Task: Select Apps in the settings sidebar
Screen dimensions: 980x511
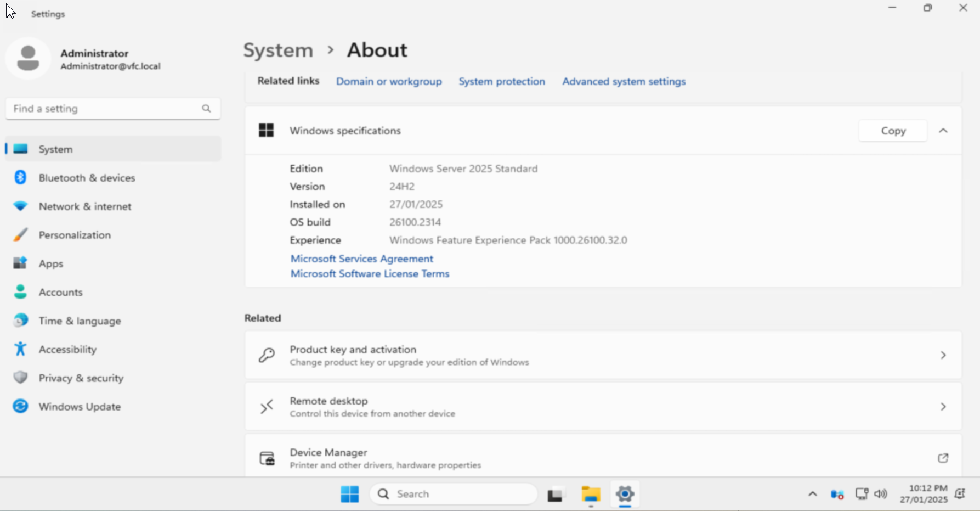Action: tap(51, 263)
